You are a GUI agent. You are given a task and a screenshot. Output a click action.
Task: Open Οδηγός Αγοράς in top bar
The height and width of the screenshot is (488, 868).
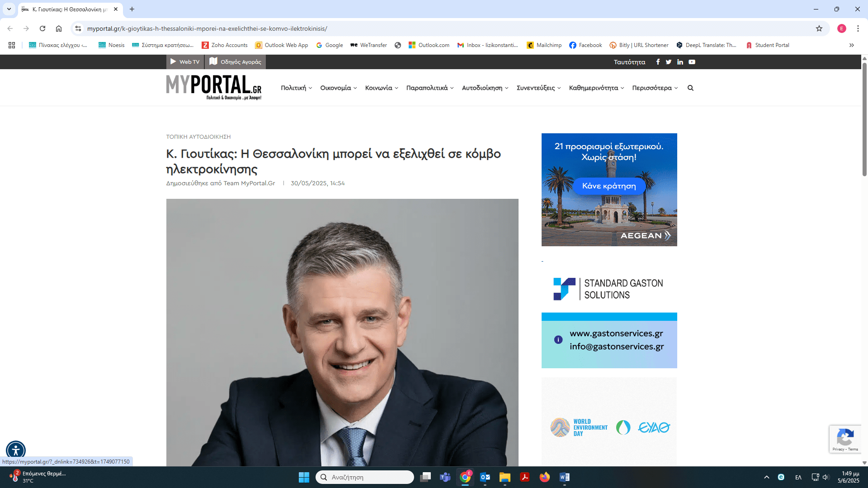point(236,62)
